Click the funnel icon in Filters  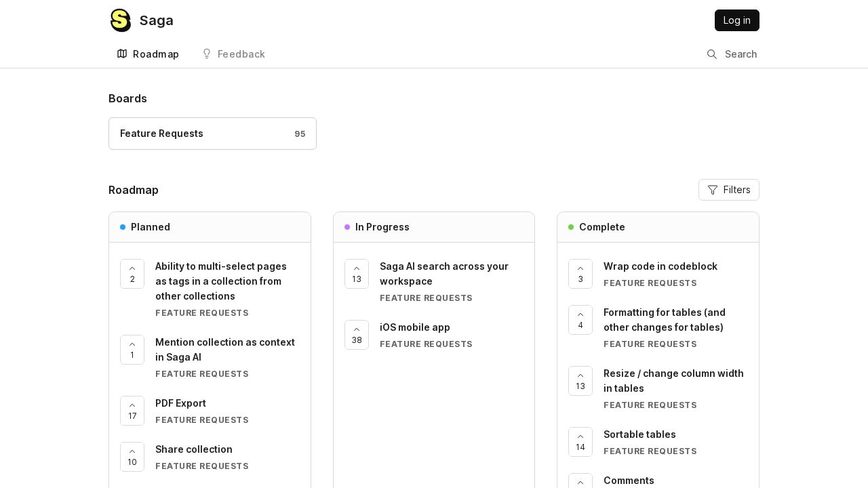coord(713,190)
